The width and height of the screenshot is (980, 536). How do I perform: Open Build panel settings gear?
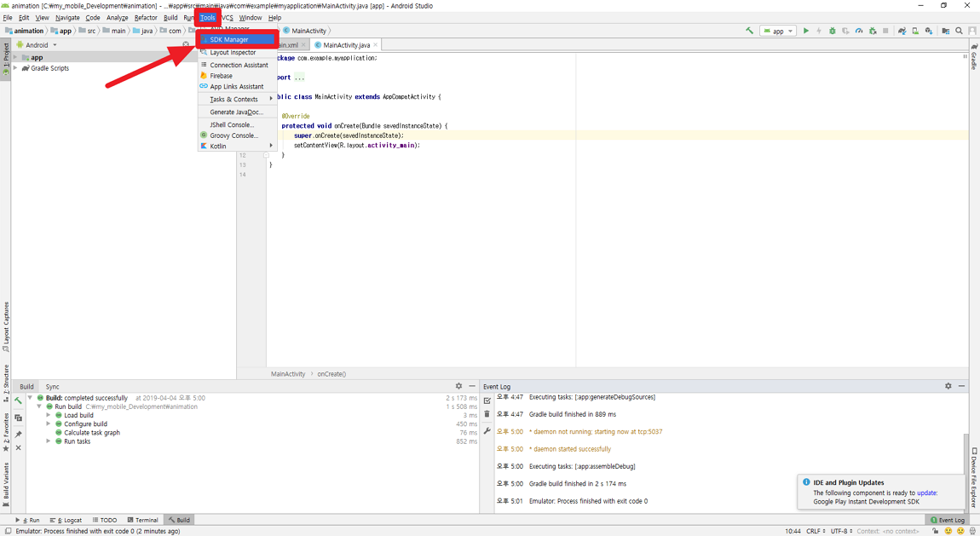point(458,386)
